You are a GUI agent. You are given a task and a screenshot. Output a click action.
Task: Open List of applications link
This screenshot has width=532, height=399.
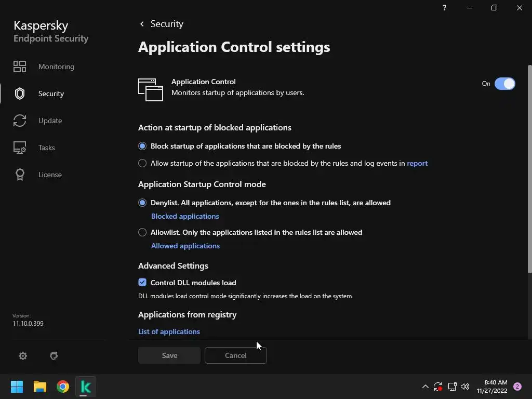point(169,331)
